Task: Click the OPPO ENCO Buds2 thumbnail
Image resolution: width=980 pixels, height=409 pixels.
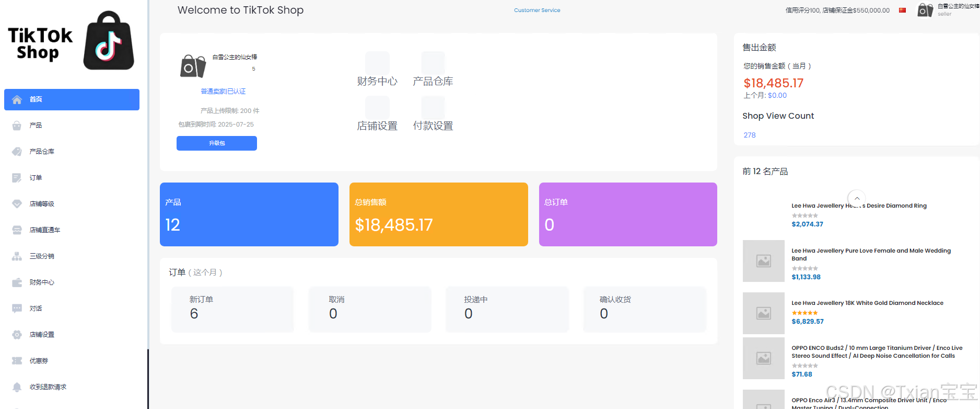Action: [764, 358]
